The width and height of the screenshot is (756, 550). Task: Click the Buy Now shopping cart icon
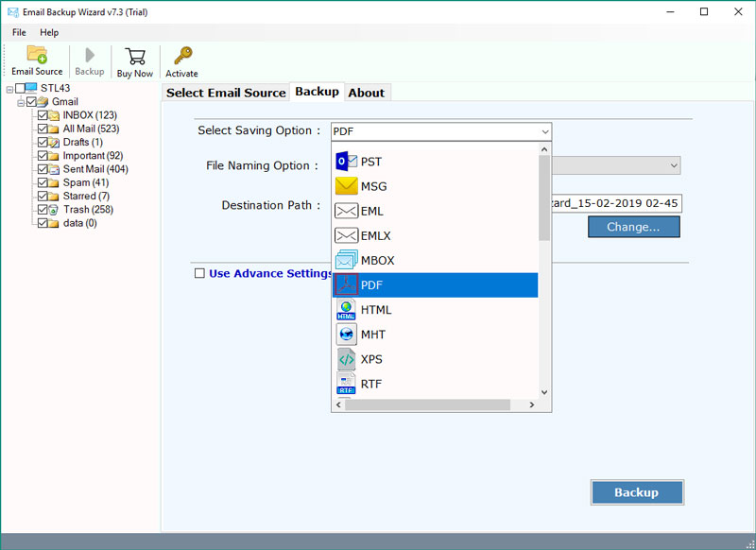[134, 57]
